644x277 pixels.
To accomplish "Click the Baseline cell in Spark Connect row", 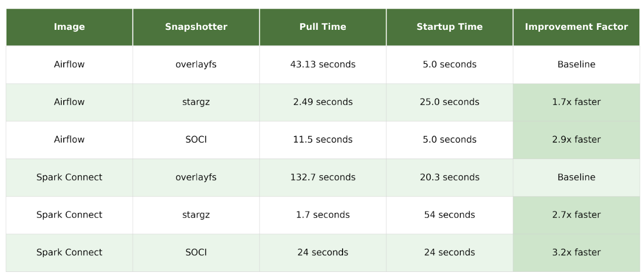I will pyautogui.click(x=576, y=177).
